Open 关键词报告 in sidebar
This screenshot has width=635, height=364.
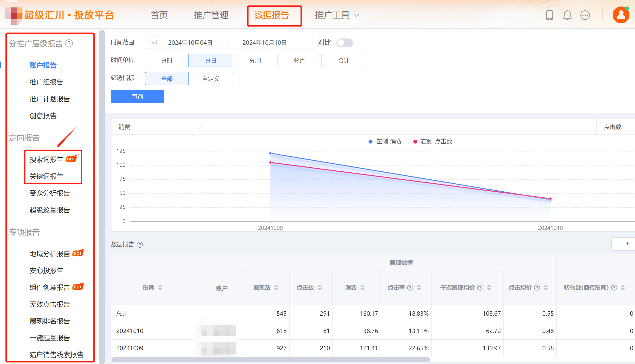coord(46,176)
